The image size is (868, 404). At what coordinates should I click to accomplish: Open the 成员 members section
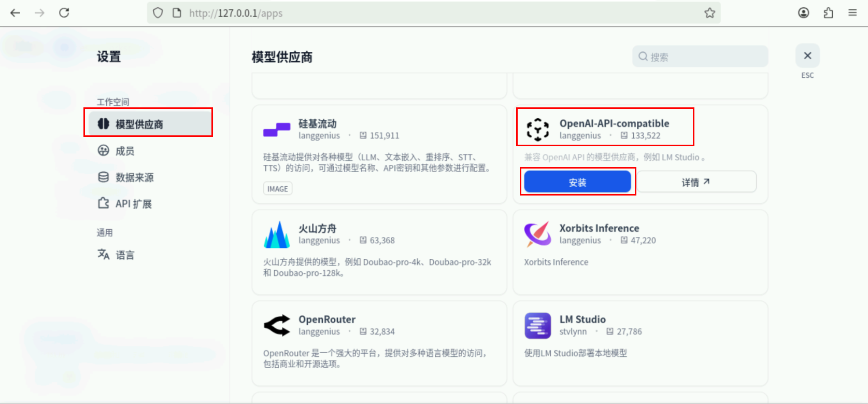tap(124, 151)
